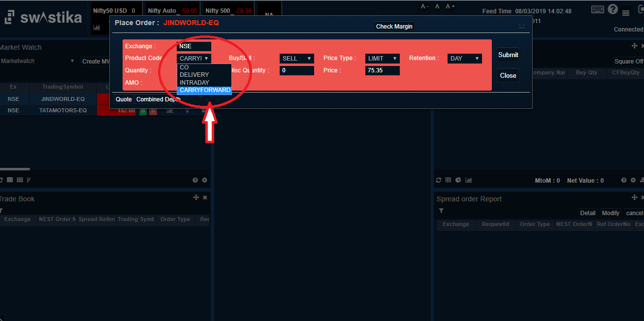Image resolution: width=644 pixels, height=321 pixels.
Task: Filter the Spread order Report
Action: click(x=441, y=211)
